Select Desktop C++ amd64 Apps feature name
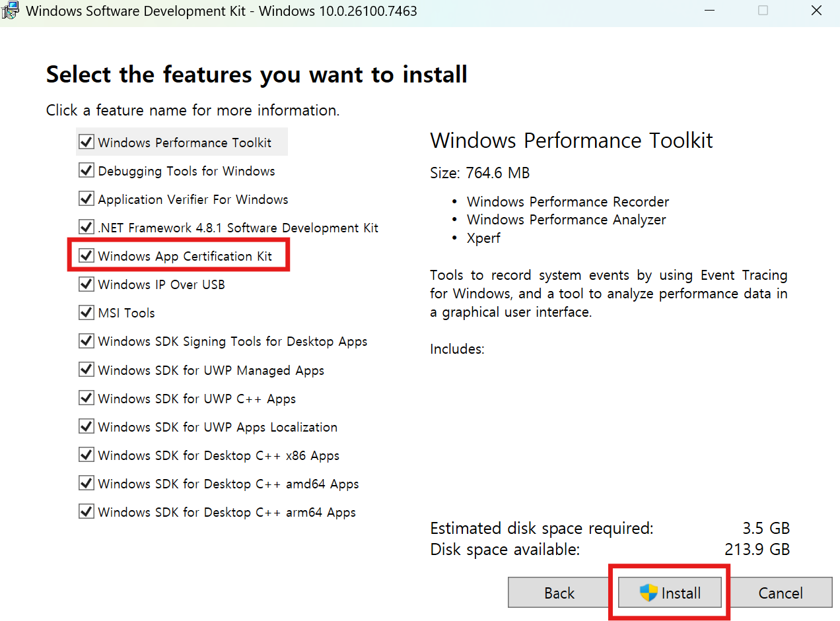The width and height of the screenshot is (840, 621). pyautogui.click(x=228, y=484)
